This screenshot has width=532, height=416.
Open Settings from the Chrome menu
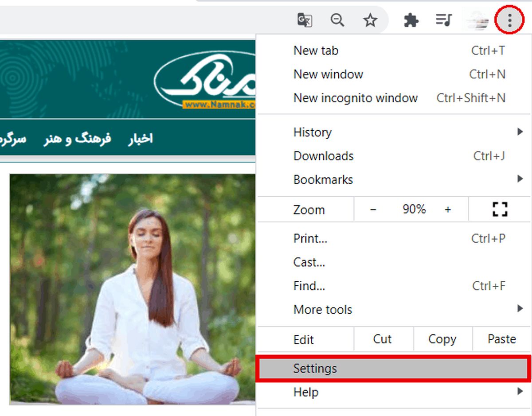(395, 368)
